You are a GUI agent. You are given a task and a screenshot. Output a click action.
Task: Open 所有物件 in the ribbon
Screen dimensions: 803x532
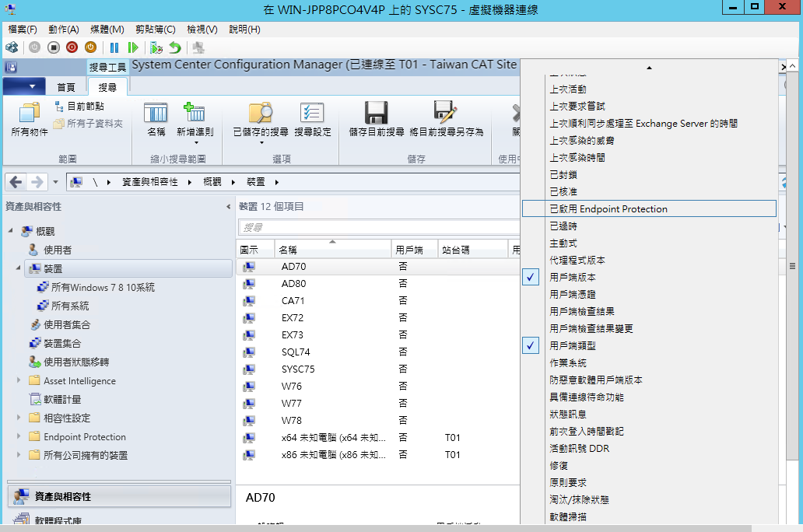click(x=30, y=119)
